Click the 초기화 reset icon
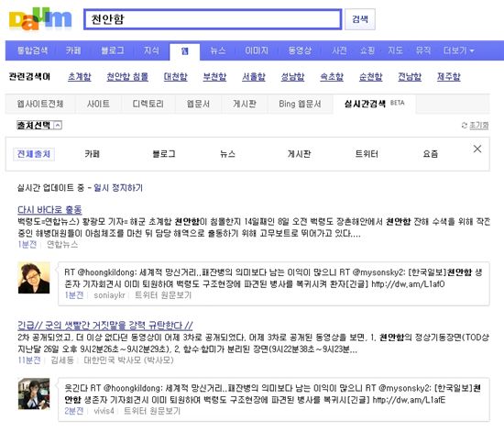504x432 pixels. (465, 125)
